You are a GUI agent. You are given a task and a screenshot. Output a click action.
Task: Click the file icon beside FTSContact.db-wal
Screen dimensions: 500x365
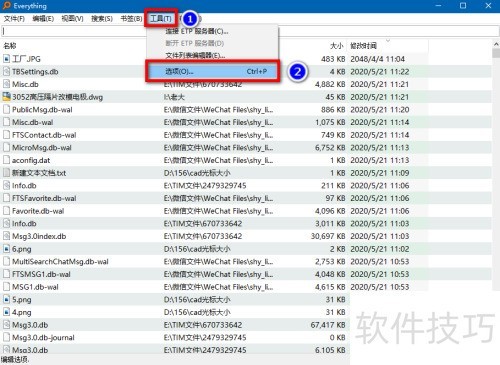pos(6,135)
